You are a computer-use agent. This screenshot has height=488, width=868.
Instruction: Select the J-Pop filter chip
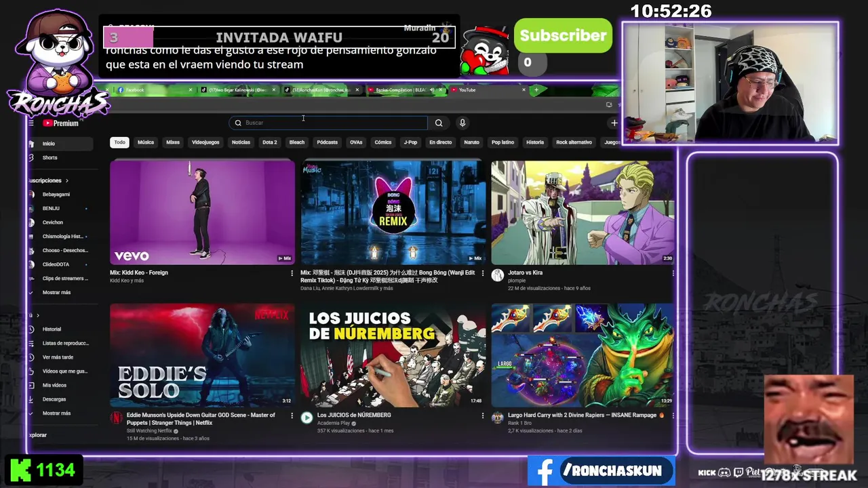pyautogui.click(x=410, y=142)
